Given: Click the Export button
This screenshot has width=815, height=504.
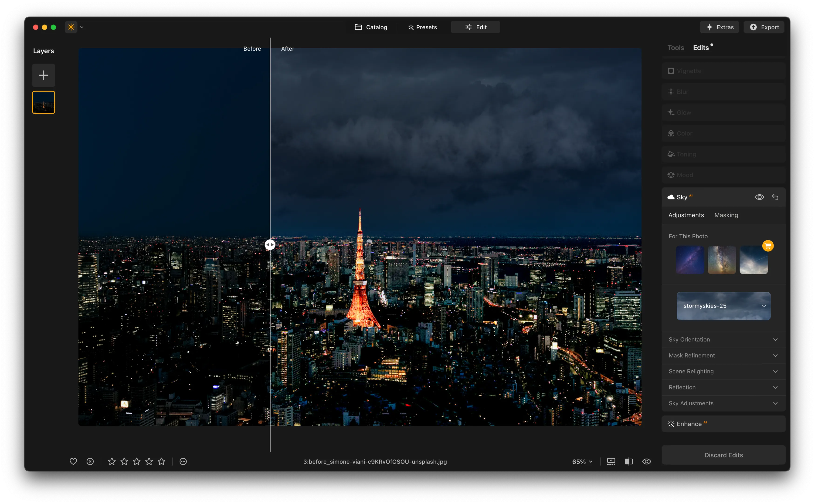Looking at the screenshot, I should tap(764, 27).
